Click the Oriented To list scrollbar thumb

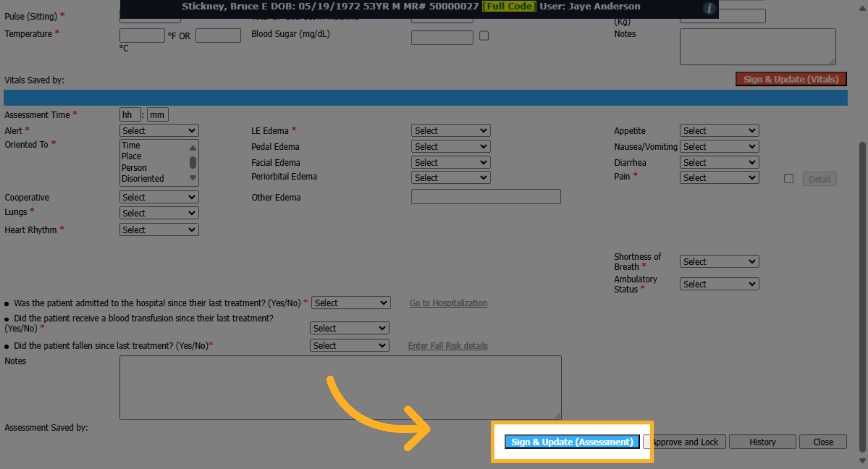(193, 162)
